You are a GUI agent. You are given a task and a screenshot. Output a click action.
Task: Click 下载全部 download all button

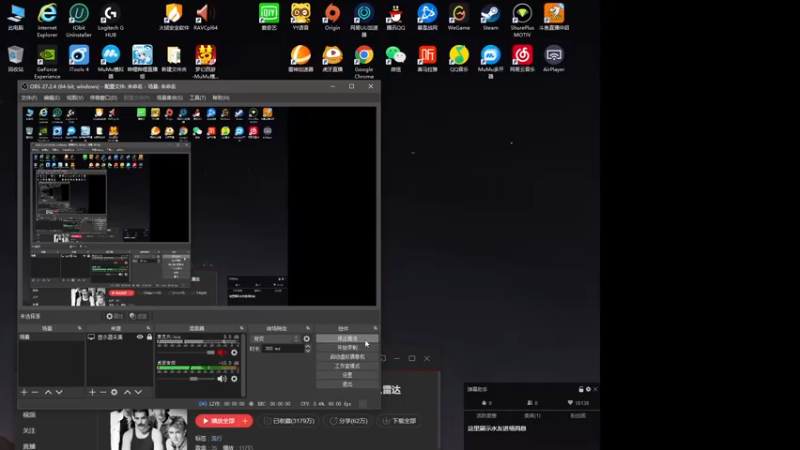[x=399, y=421]
